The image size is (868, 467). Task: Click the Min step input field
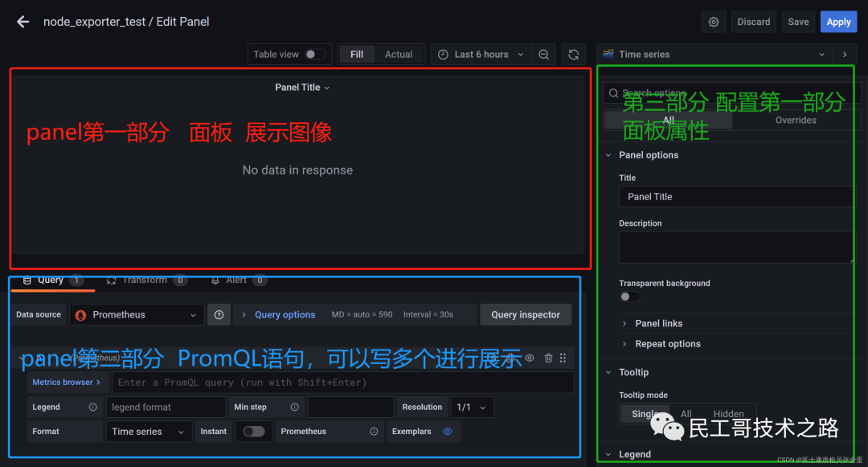(350, 408)
